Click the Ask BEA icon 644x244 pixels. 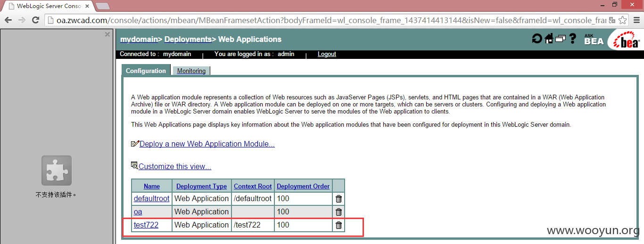pos(594,39)
